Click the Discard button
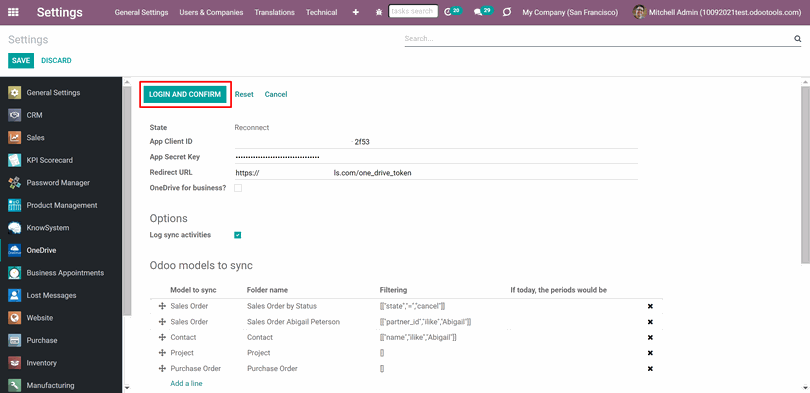 56,60
